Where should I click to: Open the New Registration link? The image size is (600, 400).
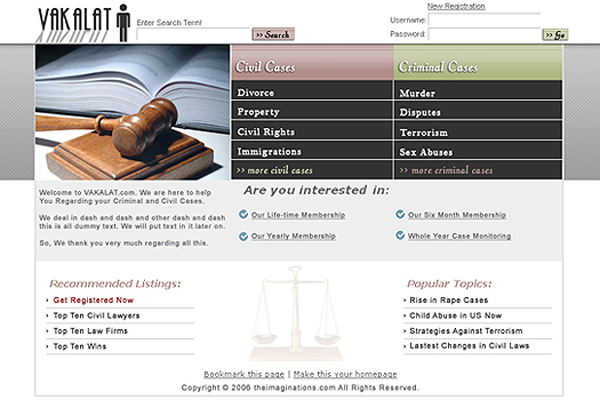(x=456, y=6)
